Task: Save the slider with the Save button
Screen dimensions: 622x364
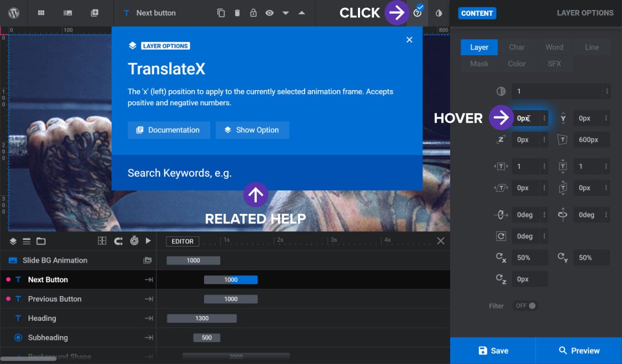Action: coord(493,350)
